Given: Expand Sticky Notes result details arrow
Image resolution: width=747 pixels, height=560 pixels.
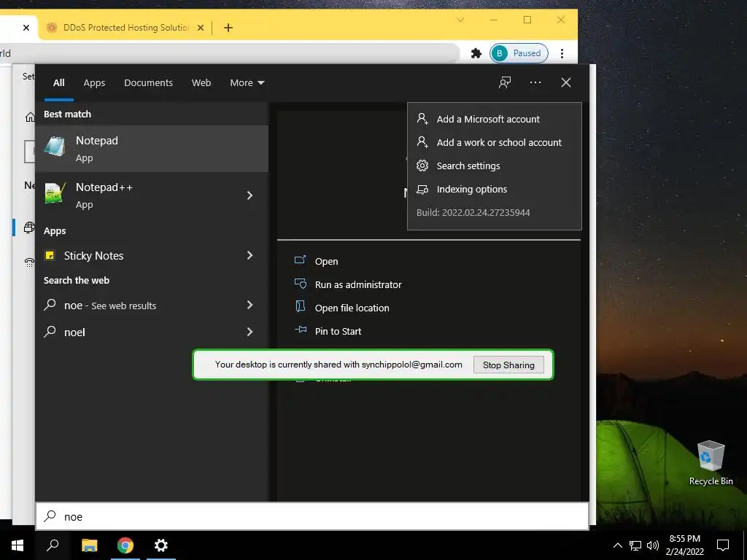Looking at the screenshot, I should click(x=249, y=255).
